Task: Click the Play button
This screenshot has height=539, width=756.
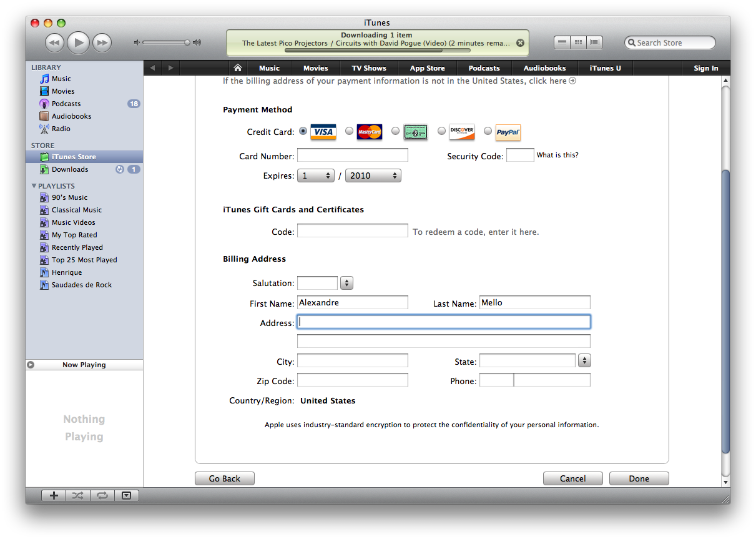Action: 79,42
